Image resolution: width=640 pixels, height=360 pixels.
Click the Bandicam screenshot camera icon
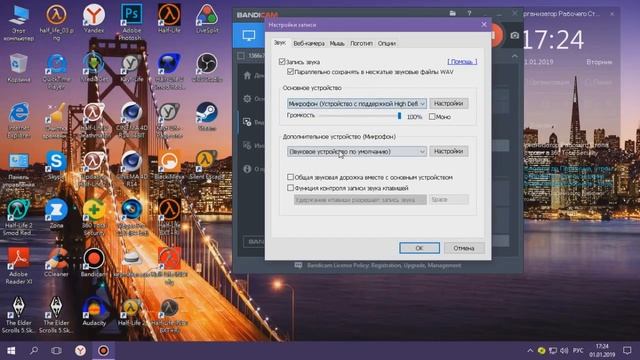click(514, 36)
